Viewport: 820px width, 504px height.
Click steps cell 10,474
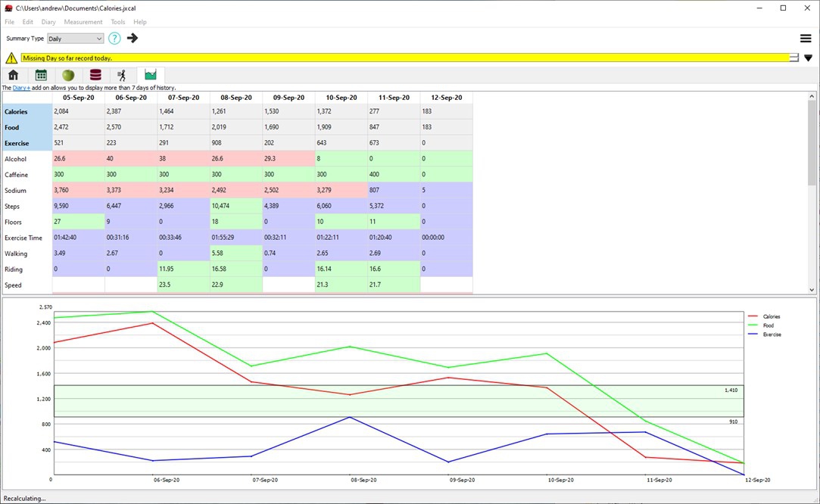pos(236,206)
